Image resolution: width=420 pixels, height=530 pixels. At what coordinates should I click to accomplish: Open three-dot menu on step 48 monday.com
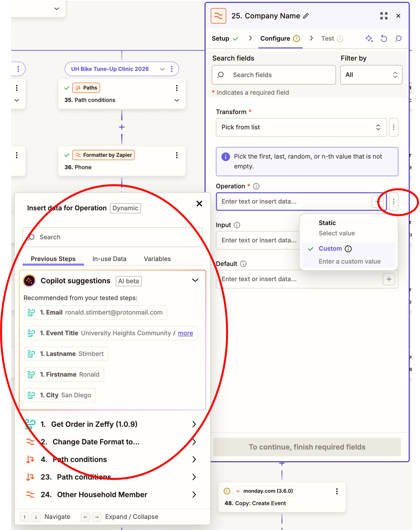coord(337,491)
